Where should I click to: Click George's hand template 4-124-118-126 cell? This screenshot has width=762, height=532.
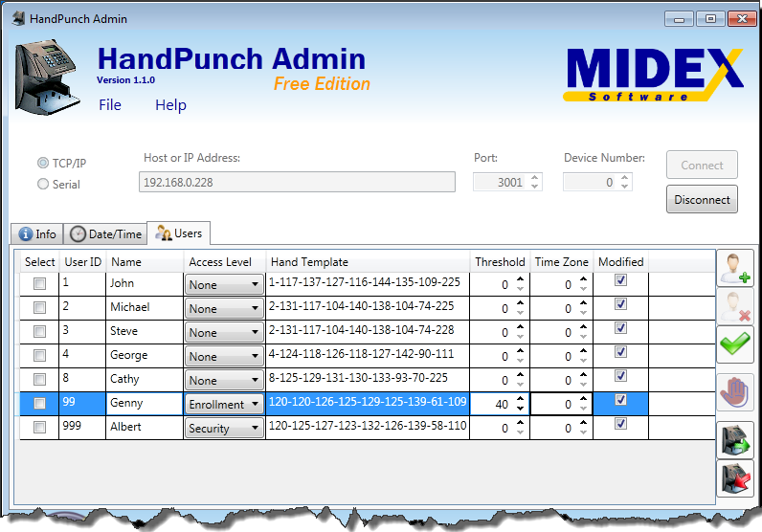368,355
